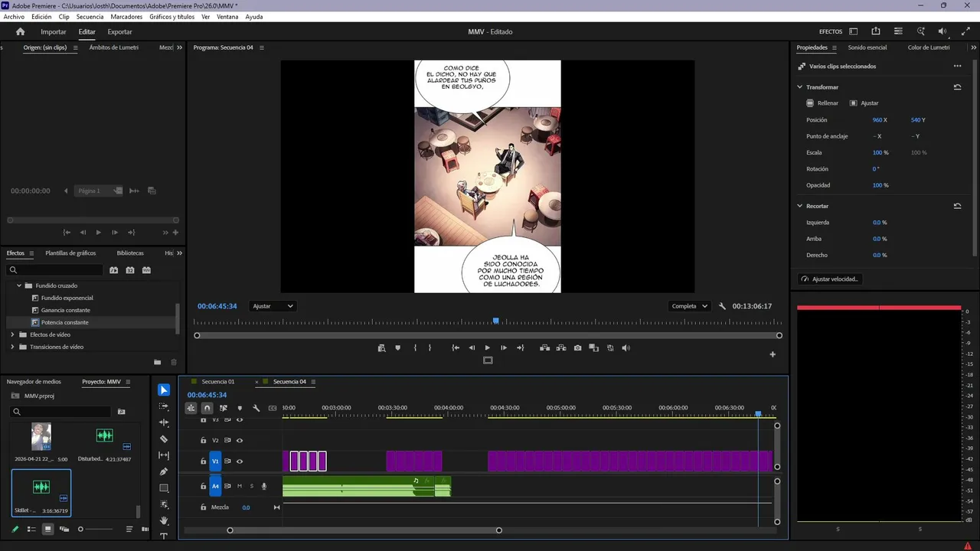Toggle V1 track visibility eye
The width and height of the screenshot is (980, 551).
pos(240,461)
